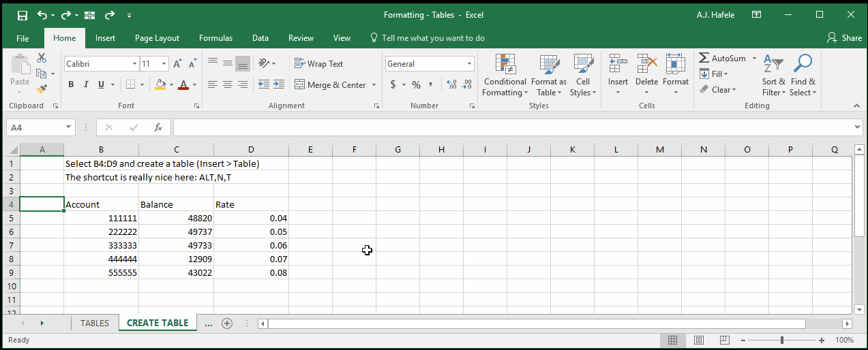Apply the yellow Fill Color

pos(160,84)
